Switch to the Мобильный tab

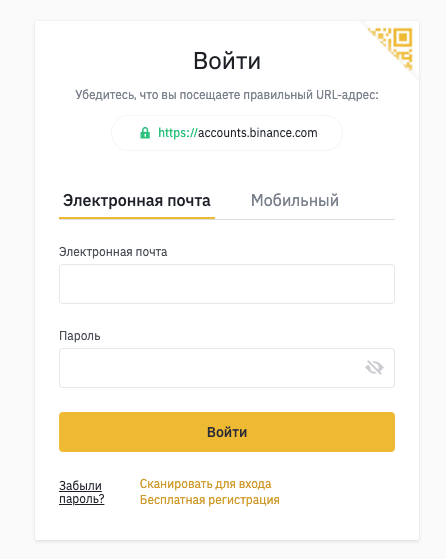(294, 200)
